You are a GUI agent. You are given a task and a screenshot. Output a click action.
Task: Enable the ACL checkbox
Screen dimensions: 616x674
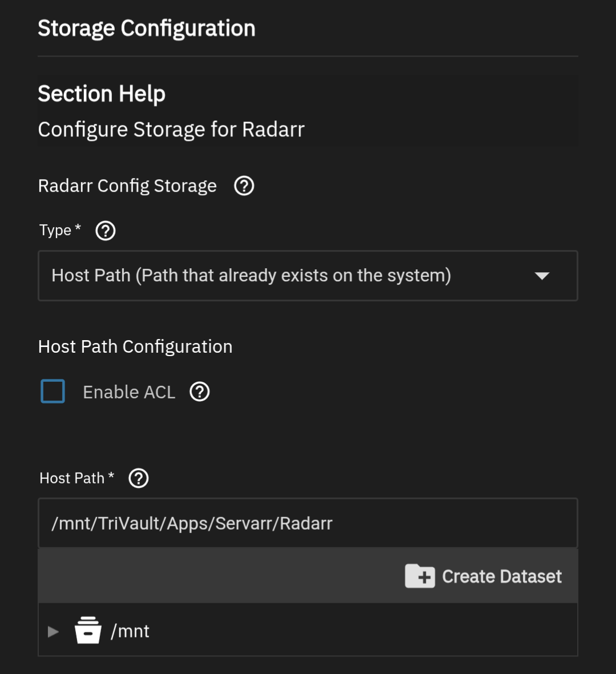pyautogui.click(x=53, y=392)
